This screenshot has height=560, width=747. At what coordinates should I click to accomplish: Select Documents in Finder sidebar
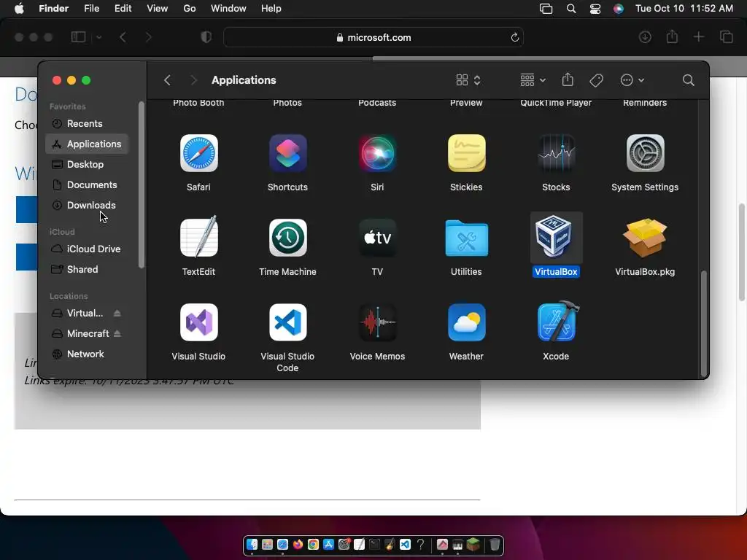pyautogui.click(x=87, y=184)
